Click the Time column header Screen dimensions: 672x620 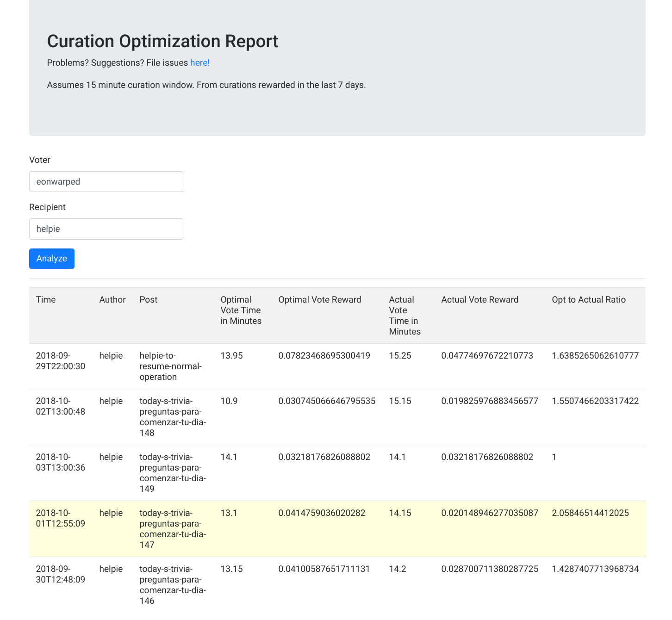click(46, 300)
